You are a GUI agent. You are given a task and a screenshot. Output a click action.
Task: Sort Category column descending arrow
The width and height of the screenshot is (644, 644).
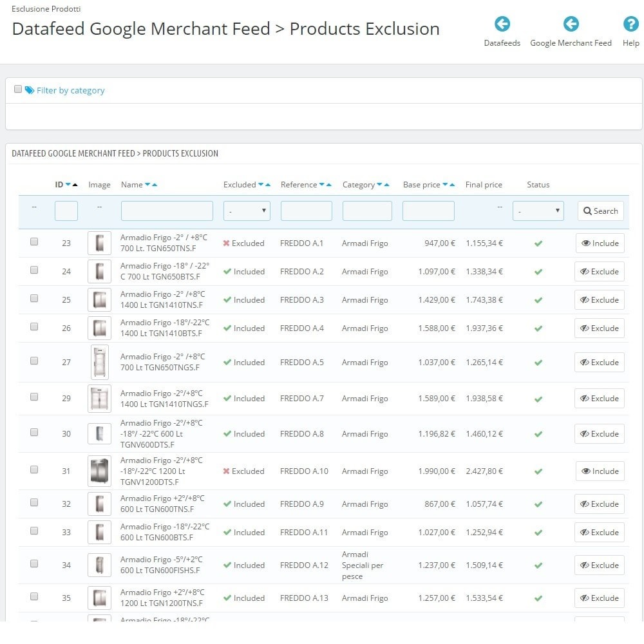click(x=379, y=184)
